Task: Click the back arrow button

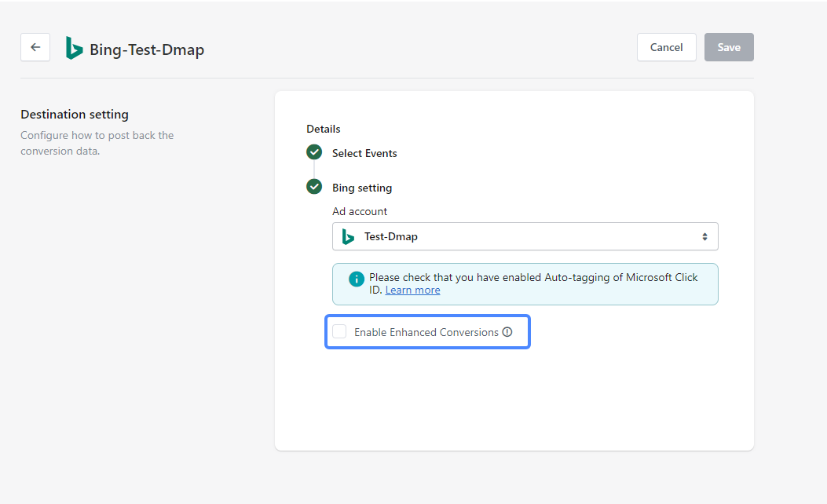Action: [35, 47]
